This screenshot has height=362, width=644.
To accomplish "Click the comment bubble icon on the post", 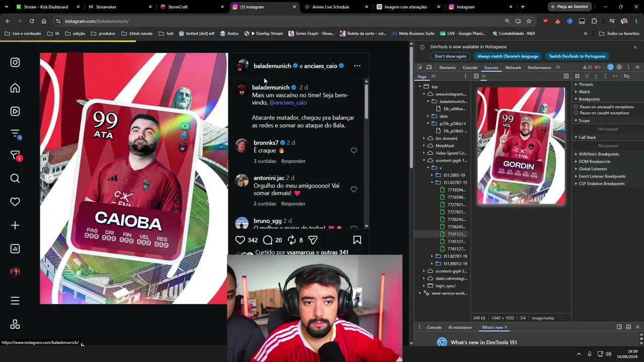I will pos(268,240).
